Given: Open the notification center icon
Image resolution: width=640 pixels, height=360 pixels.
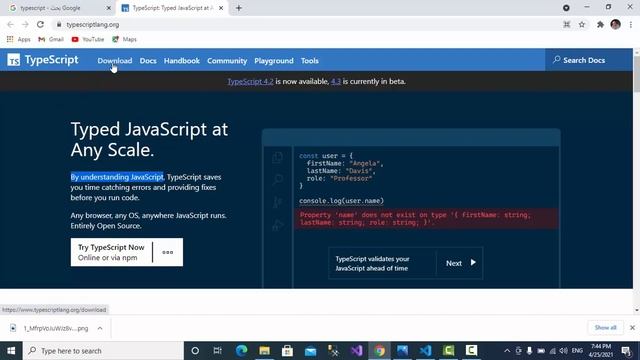Looking at the screenshot, I should pos(627,351).
